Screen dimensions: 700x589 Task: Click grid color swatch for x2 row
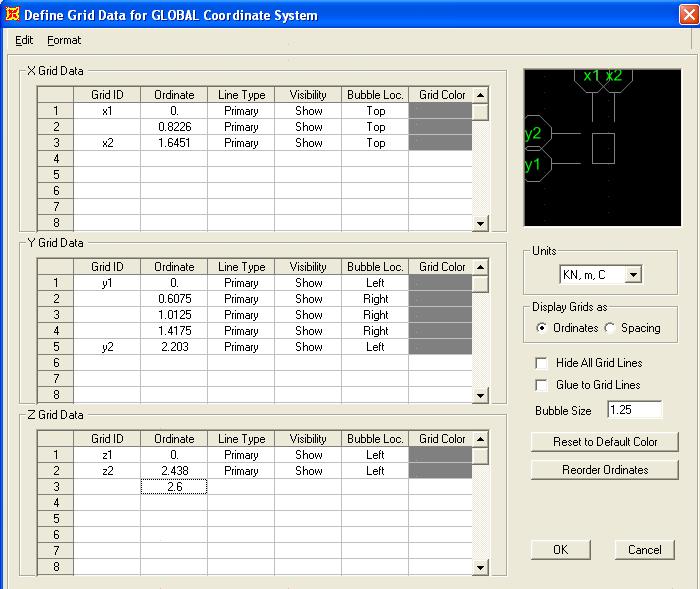(440, 143)
